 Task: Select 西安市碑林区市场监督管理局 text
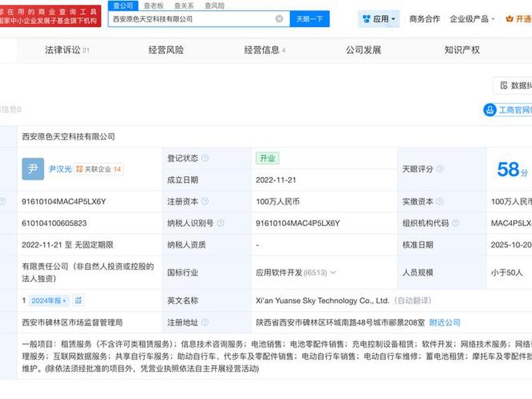(72, 323)
